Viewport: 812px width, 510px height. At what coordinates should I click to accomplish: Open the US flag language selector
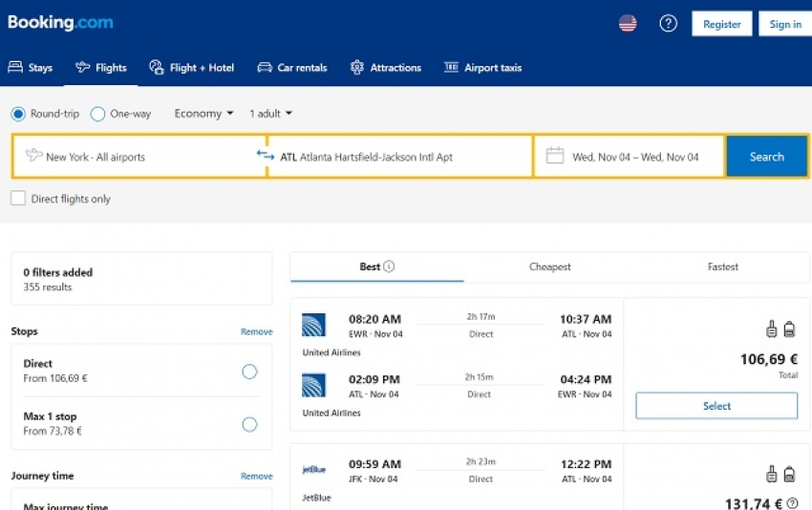coord(628,23)
